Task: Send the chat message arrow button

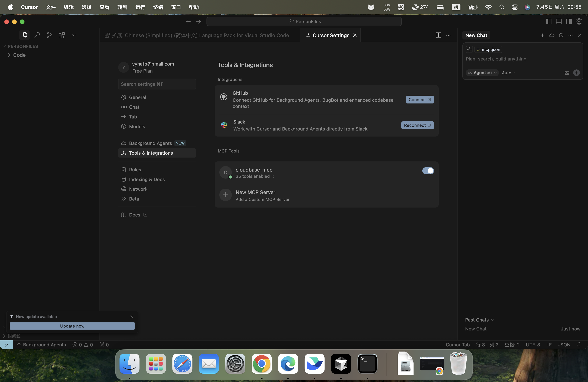Action: pyautogui.click(x=576, y=73)
